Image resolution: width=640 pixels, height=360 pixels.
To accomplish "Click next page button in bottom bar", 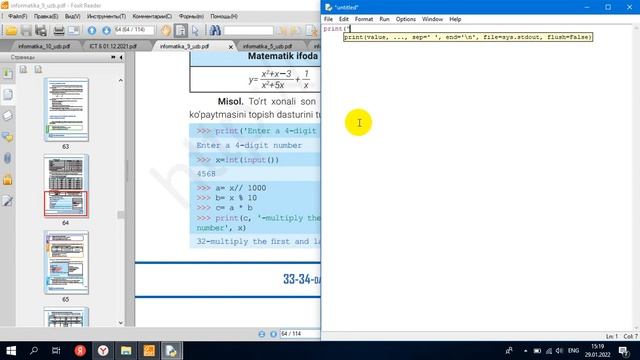I will pos(273,334).
